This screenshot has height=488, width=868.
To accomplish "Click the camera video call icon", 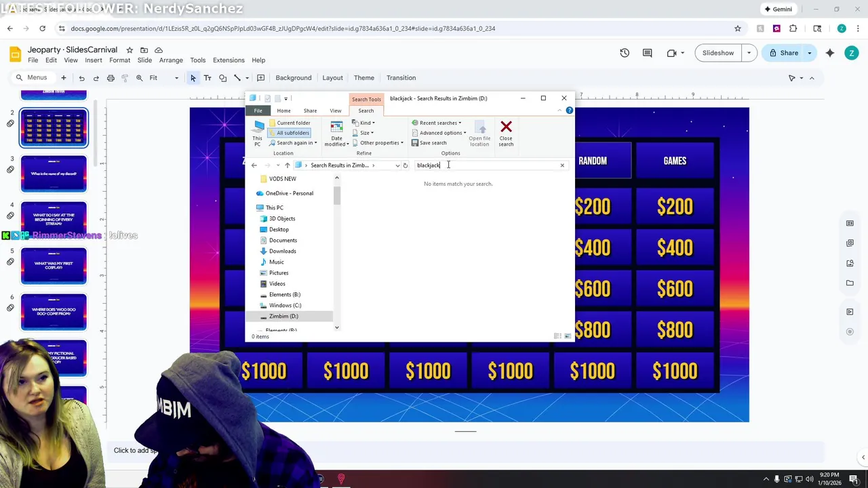I will click(x=671, y=53).
